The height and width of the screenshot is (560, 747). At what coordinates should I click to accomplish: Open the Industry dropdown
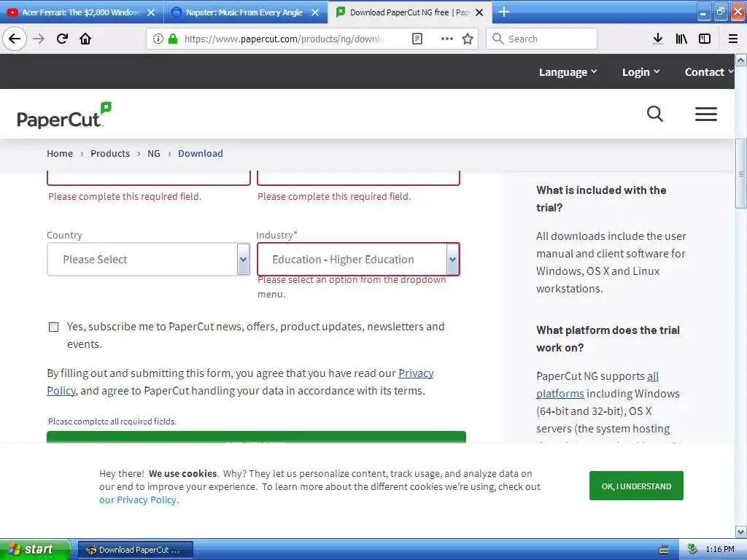point(358,259)
